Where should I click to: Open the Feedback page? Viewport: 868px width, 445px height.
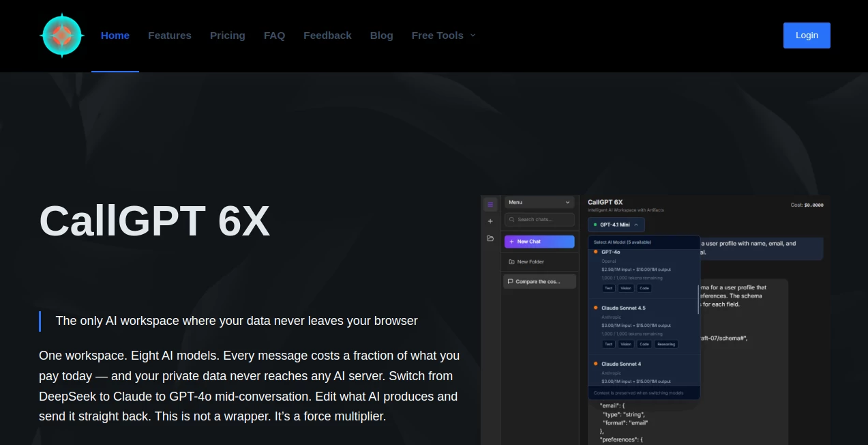327,35
